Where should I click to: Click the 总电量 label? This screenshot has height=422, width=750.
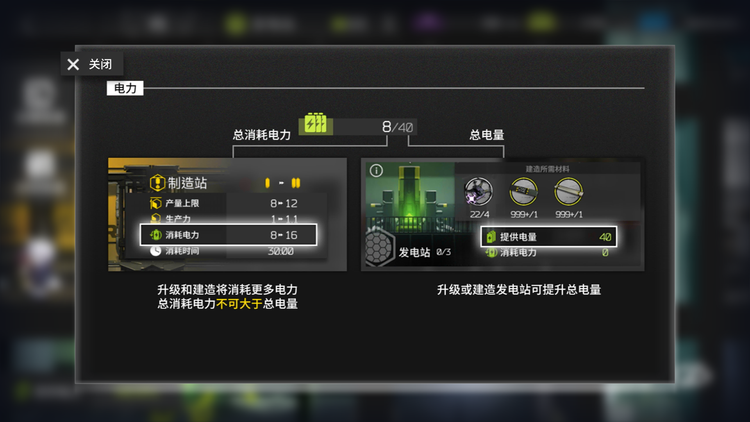click(x=487, y=135)
